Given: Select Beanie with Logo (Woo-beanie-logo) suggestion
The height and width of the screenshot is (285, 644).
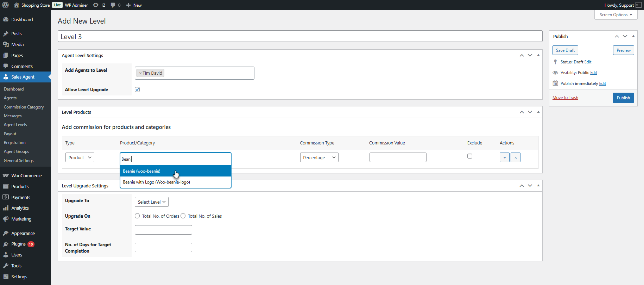Looking at the screenshot, I should click(x=176, y=182).
